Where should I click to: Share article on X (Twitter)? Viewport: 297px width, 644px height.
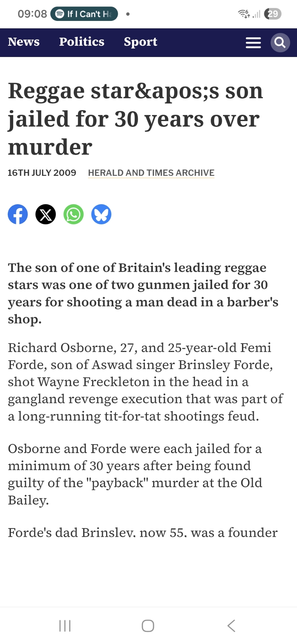click(x=46, y=214)
